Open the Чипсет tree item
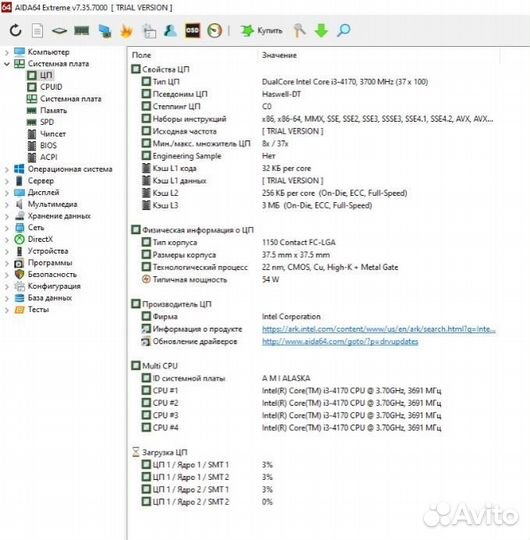530x540 pixels. tap(53, 134)
